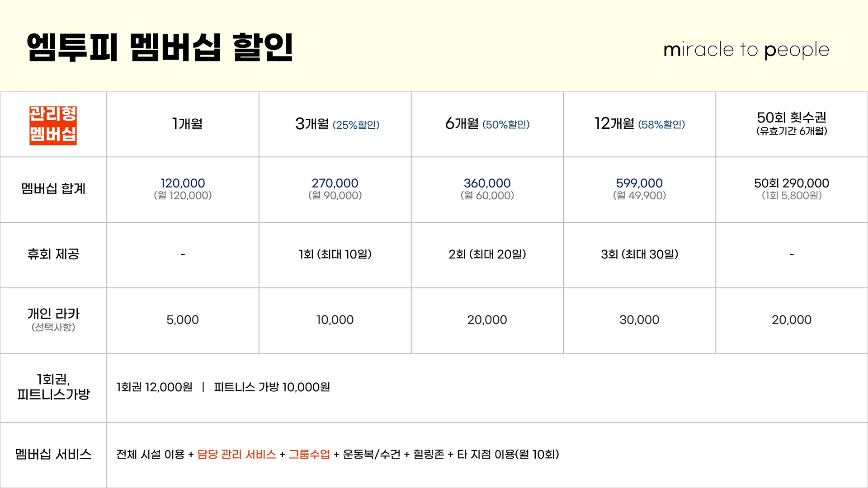Viewport: 868px width, 488px height.
Task: Click the red 관리형 멤버십 badge
Action: coord(53,125)
